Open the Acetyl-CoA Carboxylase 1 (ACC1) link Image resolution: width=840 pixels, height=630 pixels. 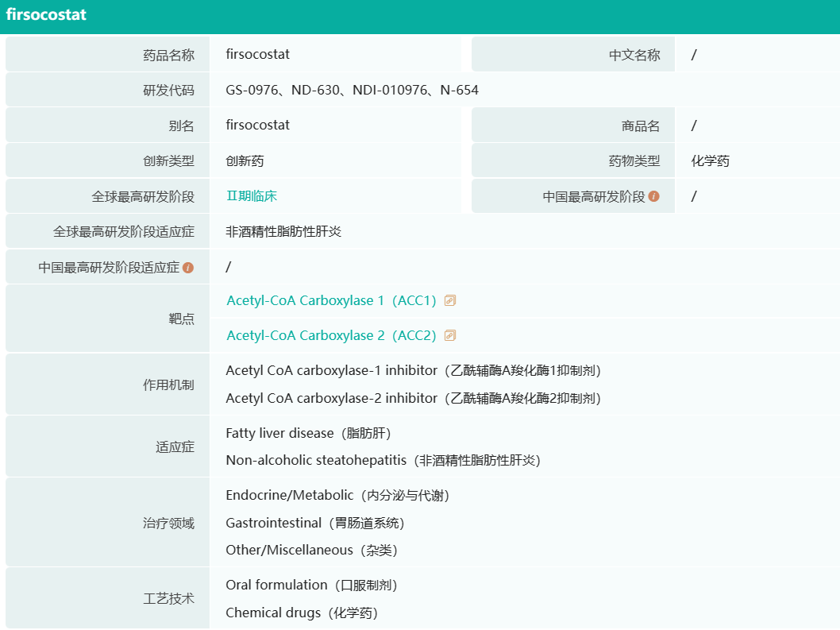pos(331,300)
